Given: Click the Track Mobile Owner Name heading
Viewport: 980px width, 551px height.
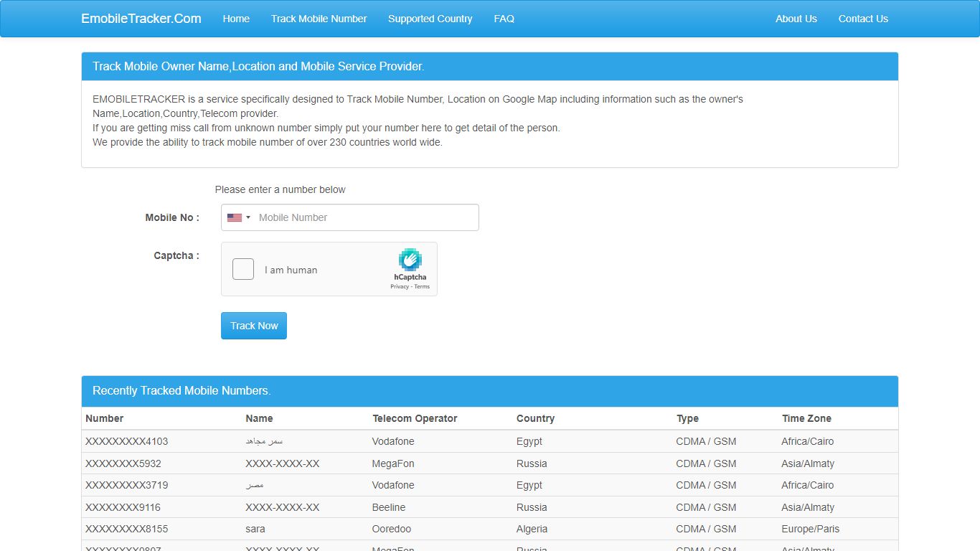Looking at the screenshot, I should pyautogui.click(x=258, y=66).
